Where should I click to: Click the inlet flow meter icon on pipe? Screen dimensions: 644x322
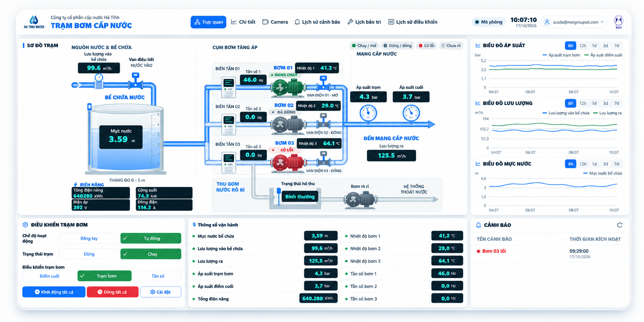pos(99,81)
